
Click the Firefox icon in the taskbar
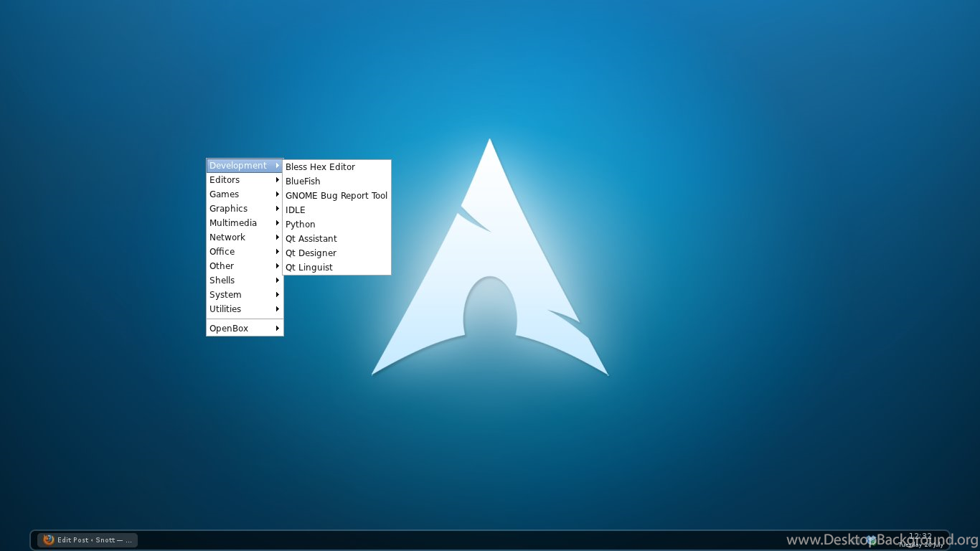(49, 540)
